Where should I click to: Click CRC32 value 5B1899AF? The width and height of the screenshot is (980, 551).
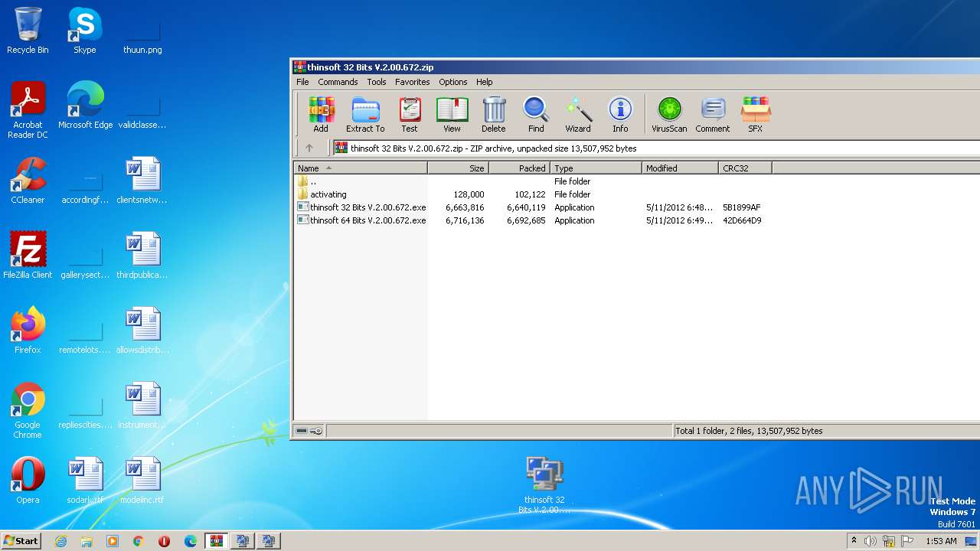point(741,207)
